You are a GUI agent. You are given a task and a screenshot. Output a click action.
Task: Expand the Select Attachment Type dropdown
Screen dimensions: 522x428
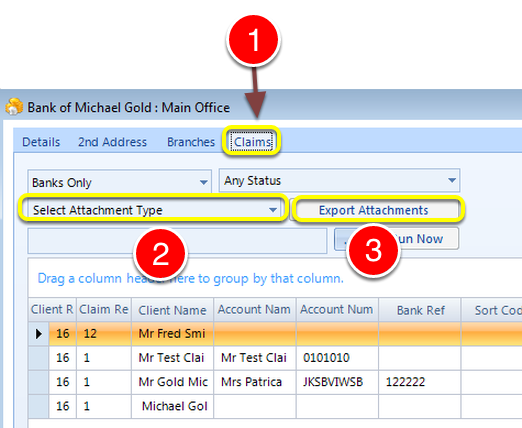click(153, 210)
